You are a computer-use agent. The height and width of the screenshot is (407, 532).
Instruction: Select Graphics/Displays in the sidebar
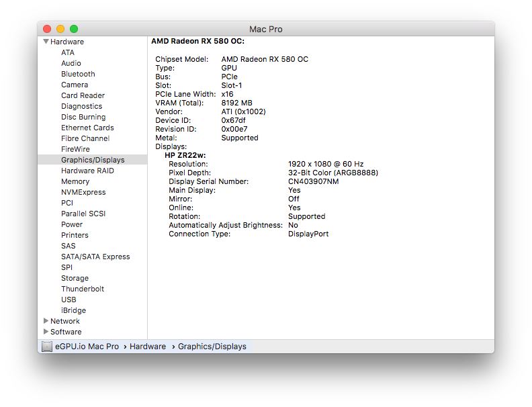pyautogui.click(x=93, y=160)
